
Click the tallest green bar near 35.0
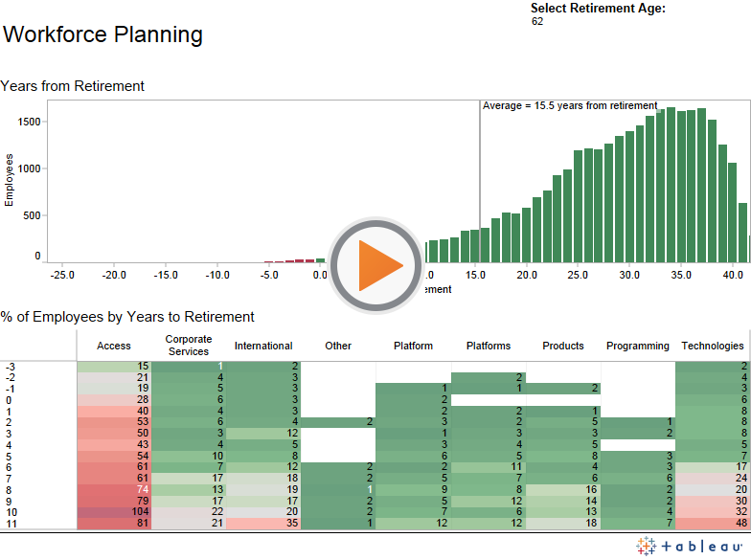680,182
